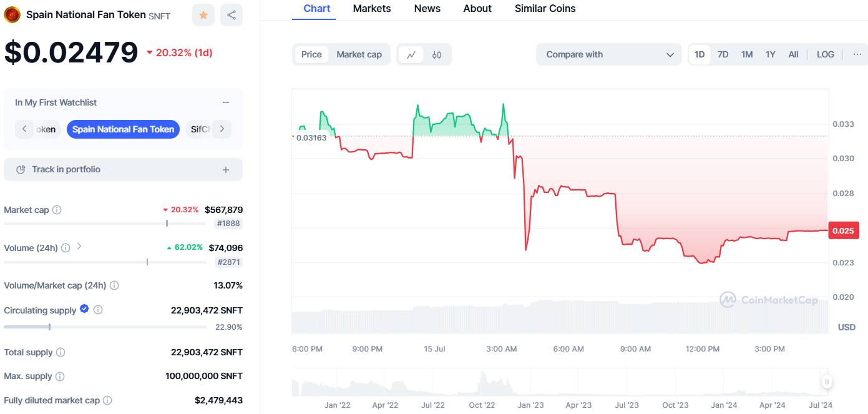This screenshot has height=414, width=868.
Task: Click the 62.02% volume change
Action: pos(185,247)
